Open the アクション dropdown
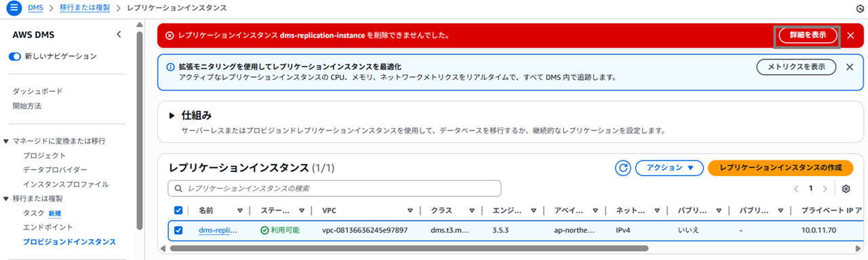Screen dimensions: 868x260 [669, 168]
